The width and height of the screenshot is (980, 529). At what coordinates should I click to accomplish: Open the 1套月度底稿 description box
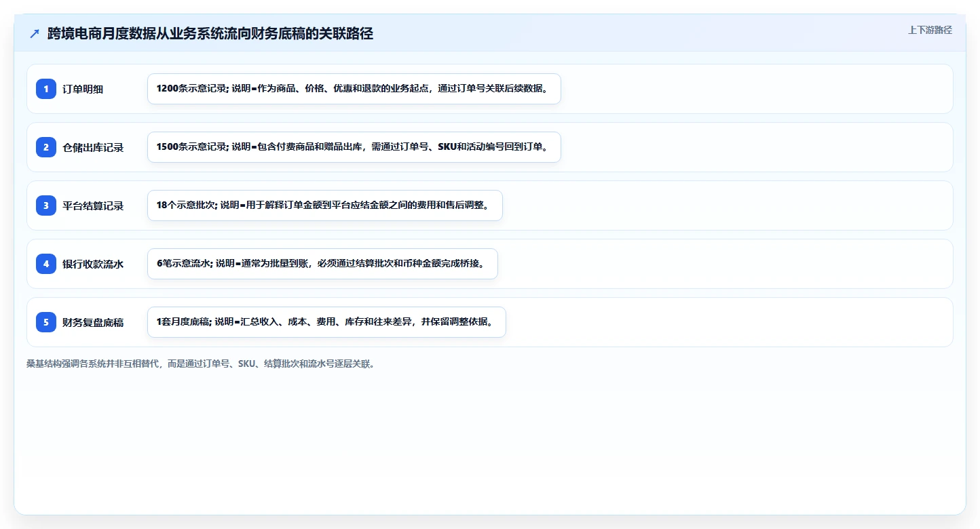(x=326, y=322)
